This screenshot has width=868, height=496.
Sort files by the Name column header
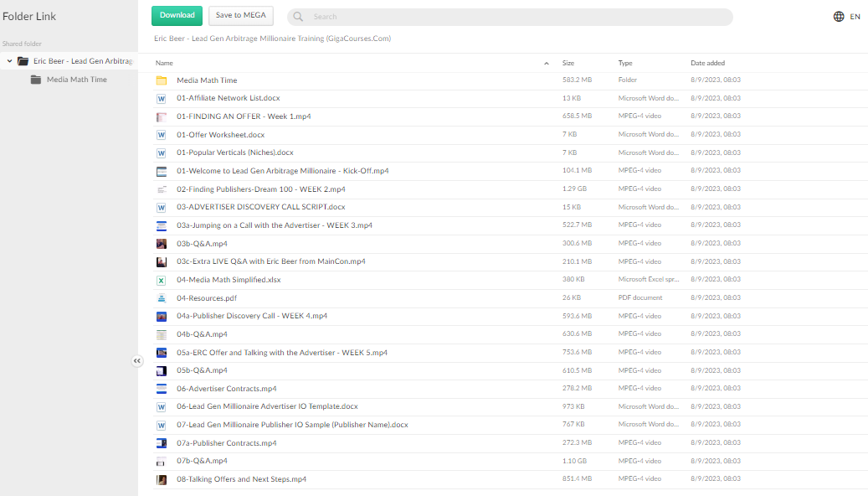165,64
